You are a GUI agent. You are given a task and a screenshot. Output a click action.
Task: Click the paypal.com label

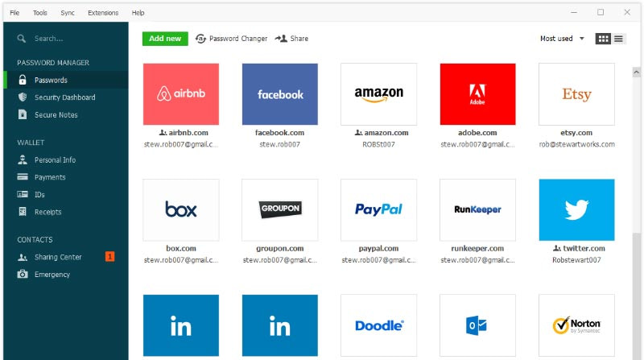point(378,248)
